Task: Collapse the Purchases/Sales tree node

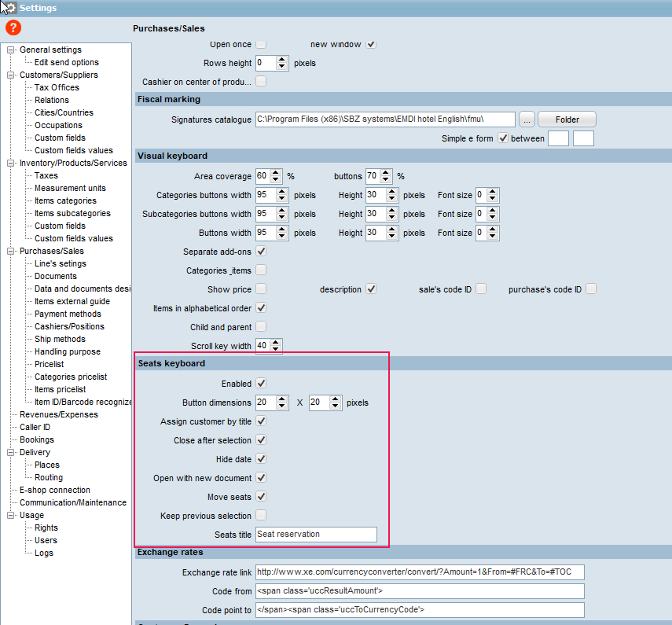Action: pos(10,252)
